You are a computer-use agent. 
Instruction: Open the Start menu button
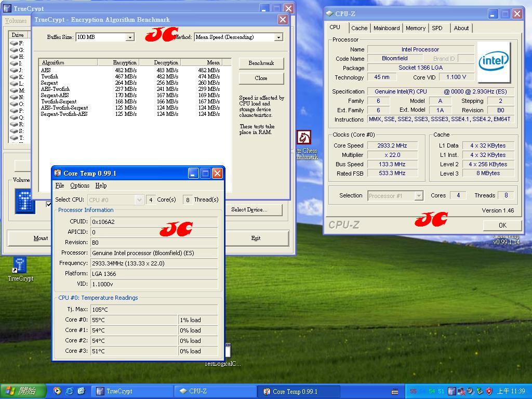tap(23, 391)
